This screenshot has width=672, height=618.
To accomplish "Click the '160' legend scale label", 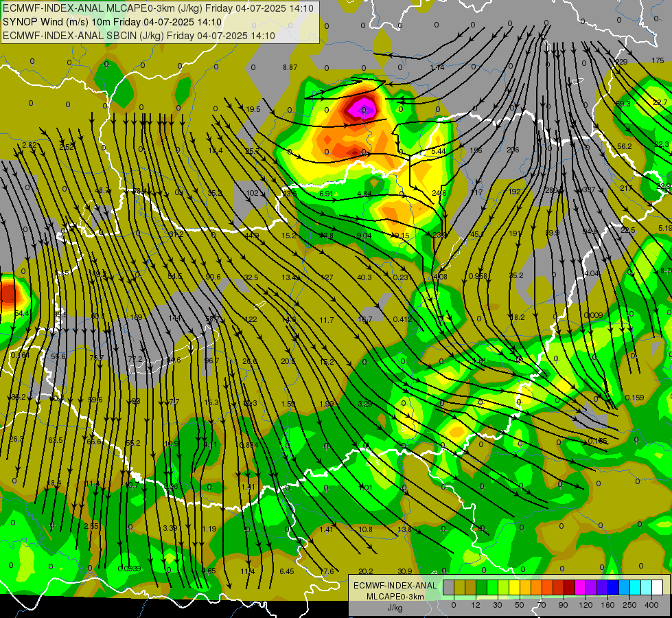I will point(607,605).
